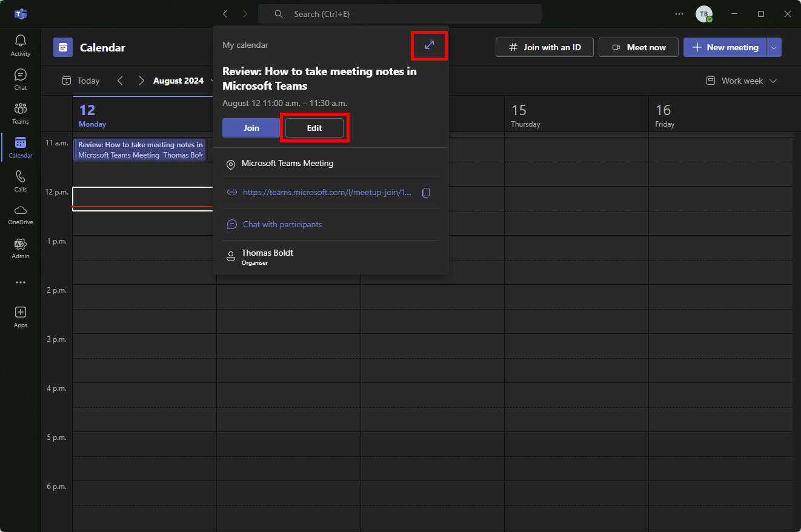Expand the New meeting dropdown arrow
This screenshot has width=801, height=532.
coord(774,47)
